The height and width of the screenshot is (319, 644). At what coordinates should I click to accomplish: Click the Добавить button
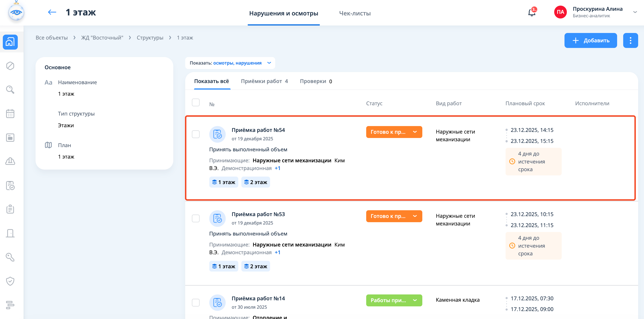pyautogui.click(x=590, y=40)
